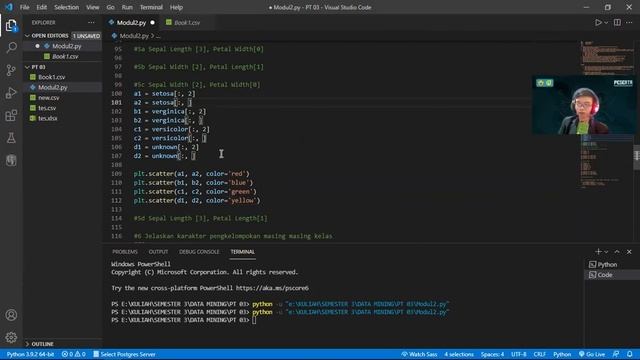Switch to the Debug Console tab
This screenshot has height=360, width=640.
[x=199, y=252]
